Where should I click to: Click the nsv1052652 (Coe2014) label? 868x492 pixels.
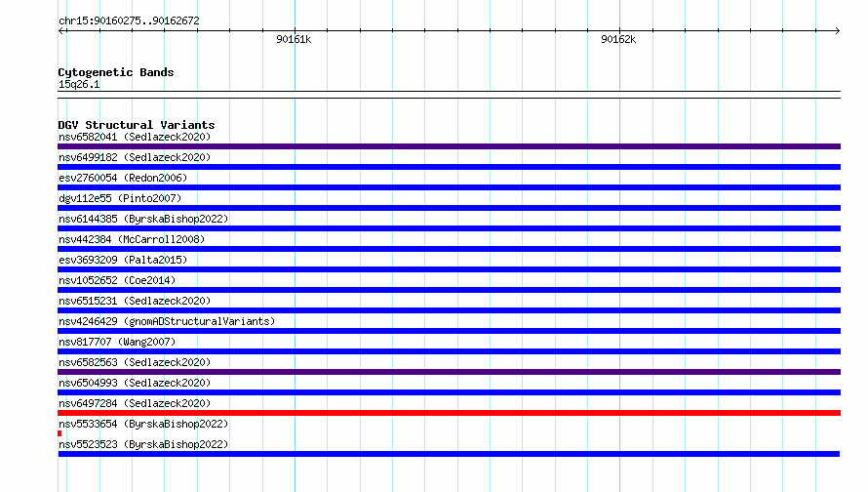tap(117, 280)
